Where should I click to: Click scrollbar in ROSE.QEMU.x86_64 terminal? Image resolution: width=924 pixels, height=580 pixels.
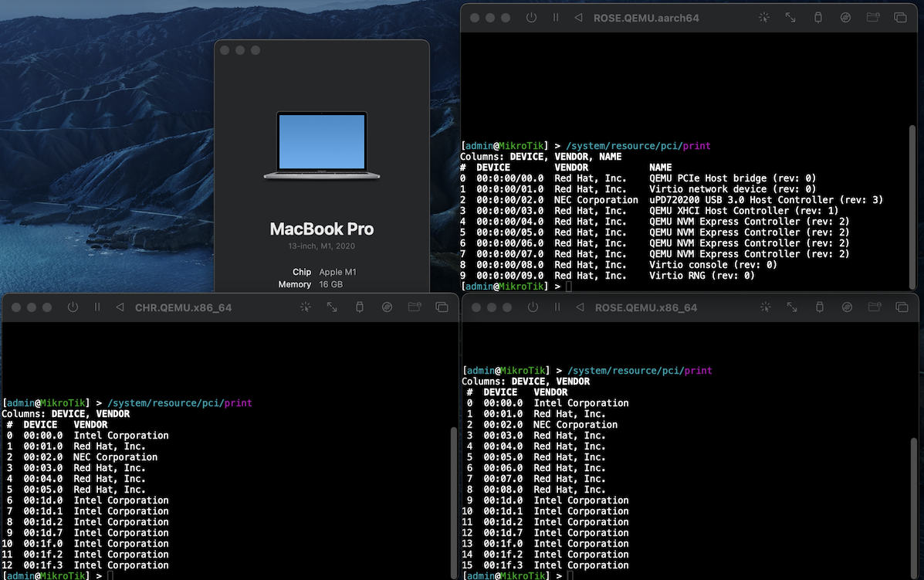(x=913, y=507)
